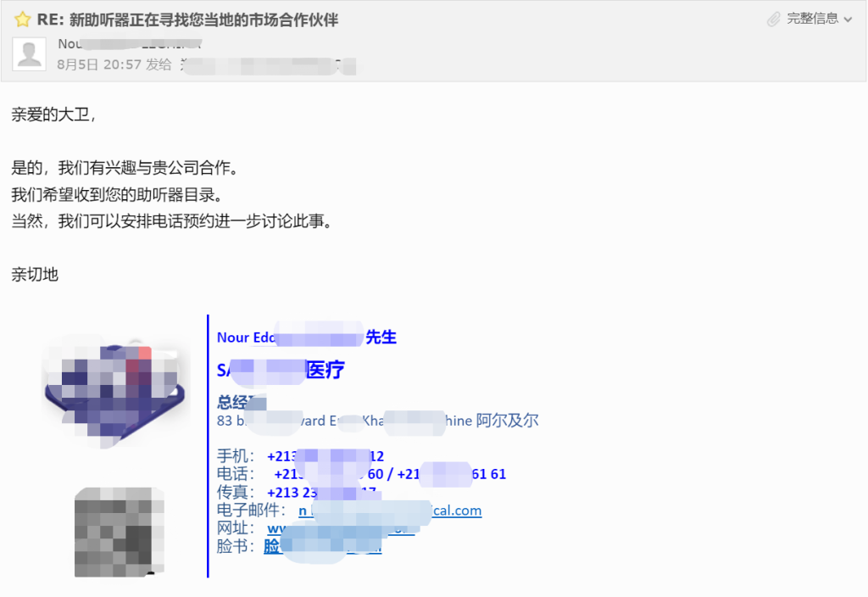Click the paperclip attachment icon

tap(773, 20)
